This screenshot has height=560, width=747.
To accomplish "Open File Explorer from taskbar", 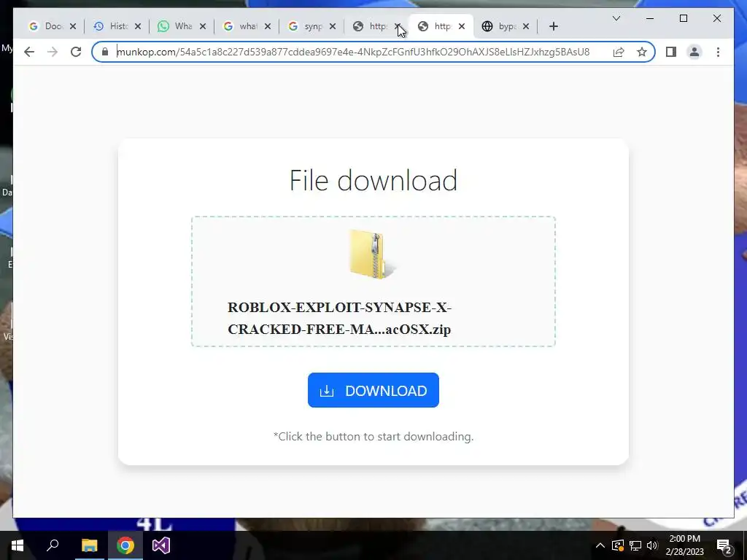I will coord(89,545).
